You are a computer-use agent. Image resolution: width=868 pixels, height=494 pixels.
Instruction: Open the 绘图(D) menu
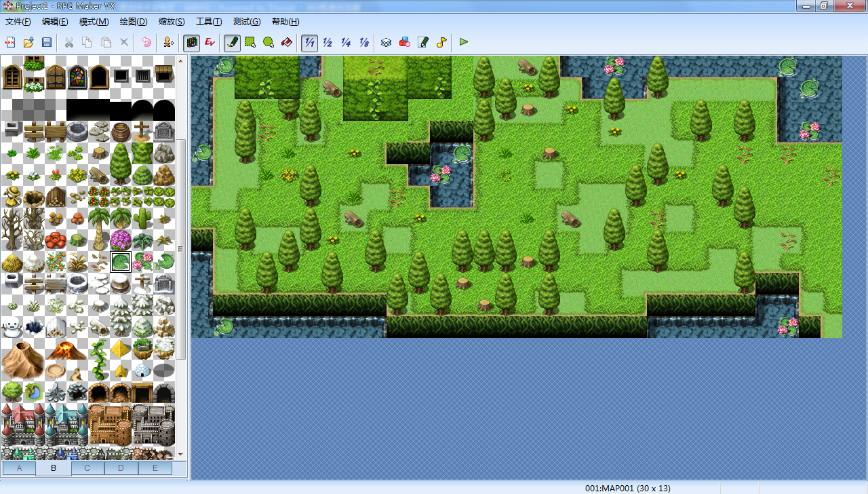pyautogui.click(x=134, y=22)
